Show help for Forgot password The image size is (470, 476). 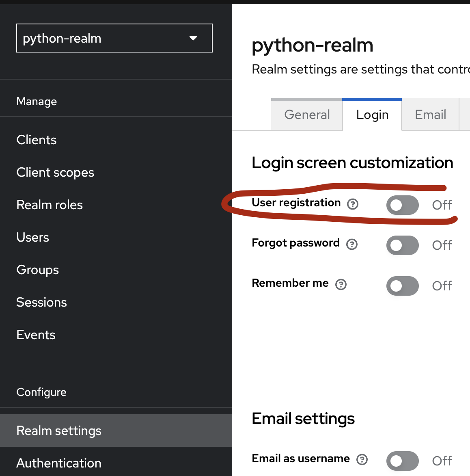click(351, 244)
